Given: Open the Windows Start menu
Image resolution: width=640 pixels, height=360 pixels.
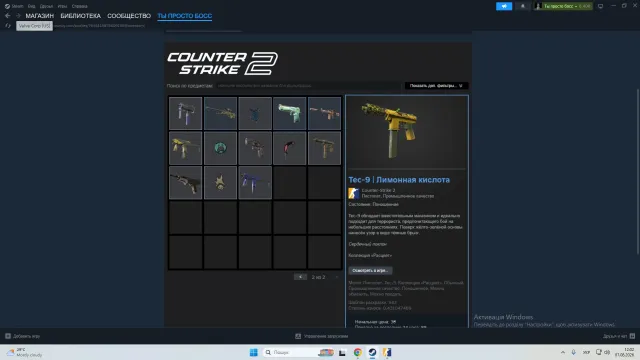Looking at the screenshot, I should [x=253, y=352].
